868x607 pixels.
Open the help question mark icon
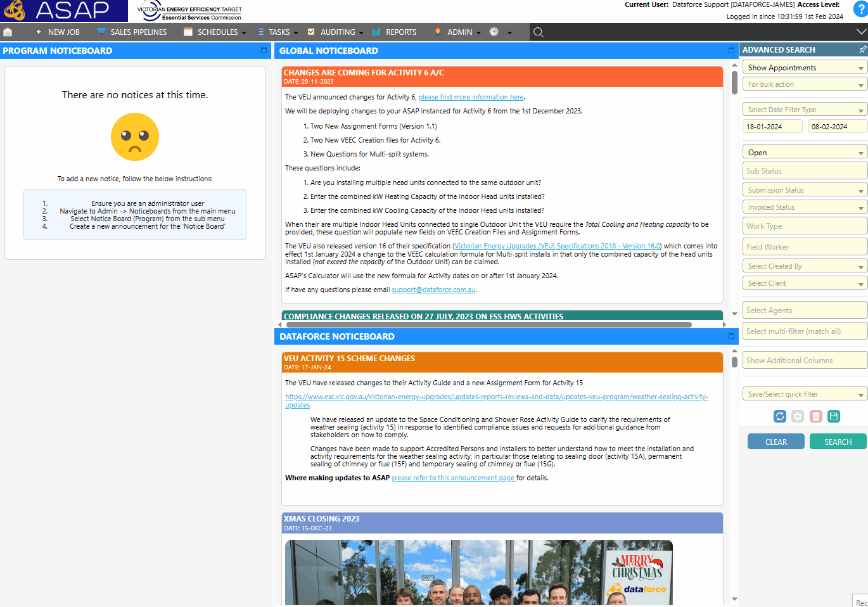point(860,9)
